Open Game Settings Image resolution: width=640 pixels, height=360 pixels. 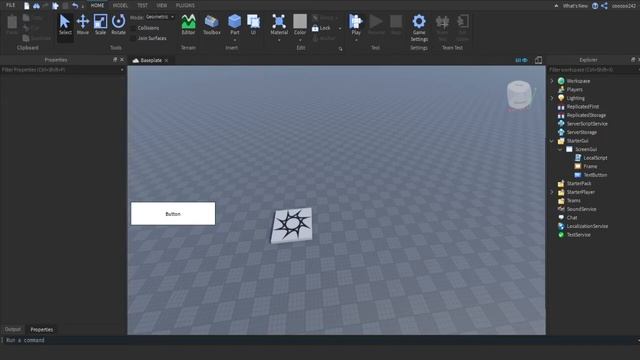point(419,28)
